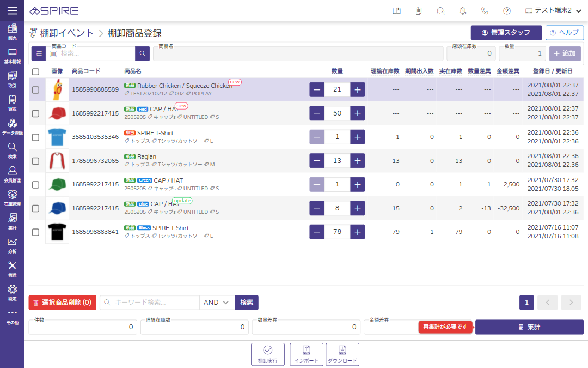Screen dimensions: 588x368
Task: Open the hamburger menu icon
Action: [x=12, y=10]
